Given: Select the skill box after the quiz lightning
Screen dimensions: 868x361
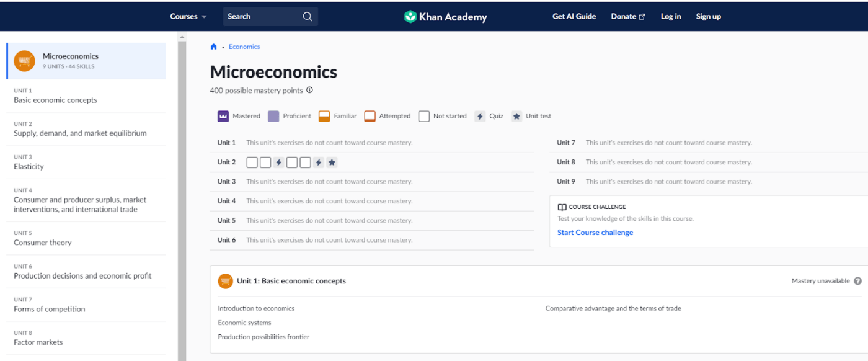Looking at the screenshot, I should click(x=292, y=163).
